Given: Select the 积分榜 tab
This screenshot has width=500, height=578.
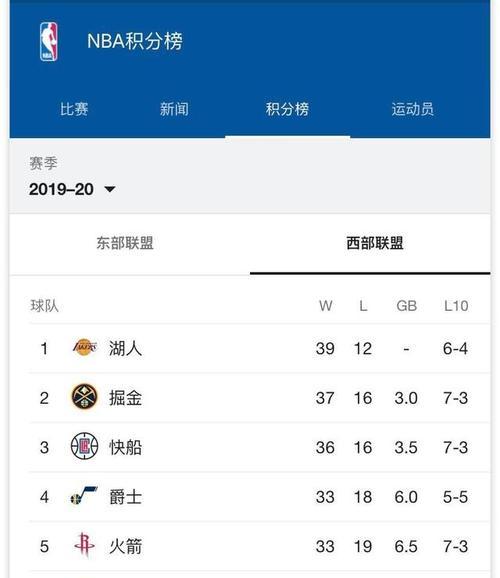Looking at the screenshot, I should click(x=287, y=109).
